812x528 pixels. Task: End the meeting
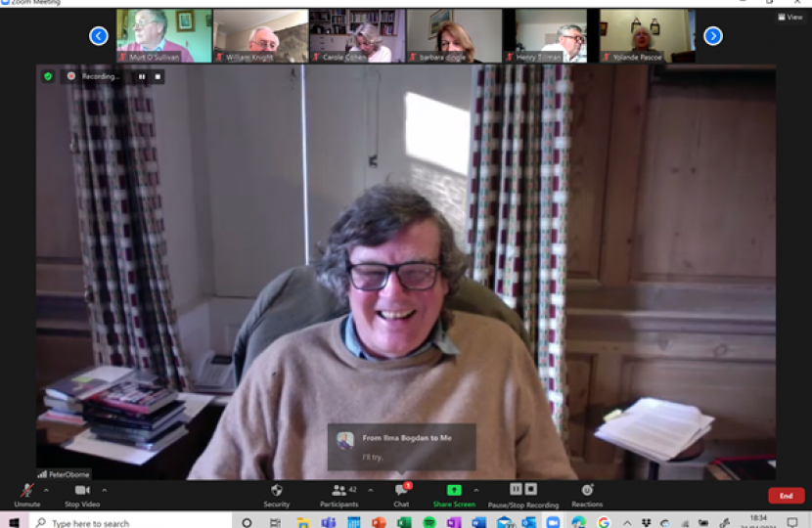tap(786, 496)
